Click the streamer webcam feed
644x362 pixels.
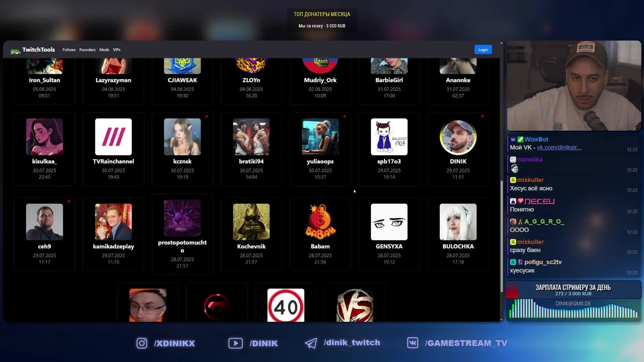coord(574,86)
